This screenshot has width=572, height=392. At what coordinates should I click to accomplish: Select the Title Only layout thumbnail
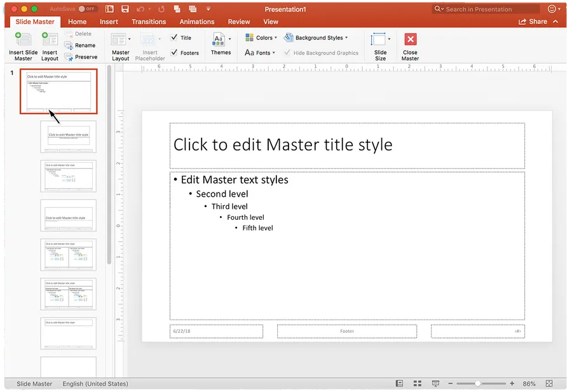[69, 334]
